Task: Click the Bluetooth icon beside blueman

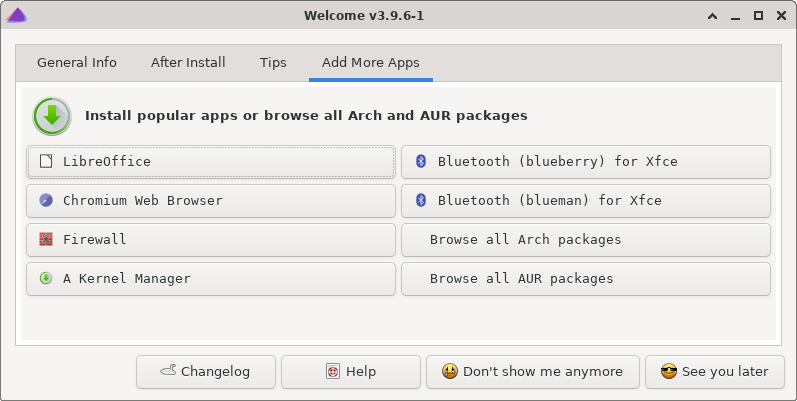Action: click(420, 200)
